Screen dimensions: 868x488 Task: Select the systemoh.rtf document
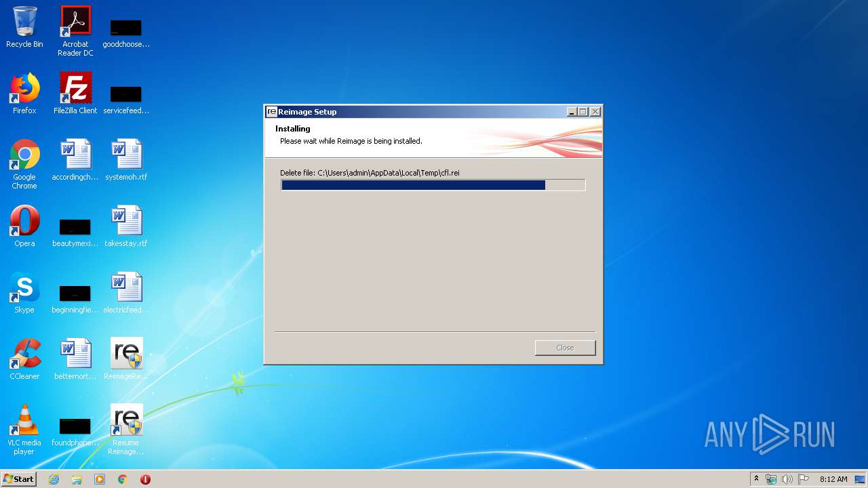(x=126, y=161)
